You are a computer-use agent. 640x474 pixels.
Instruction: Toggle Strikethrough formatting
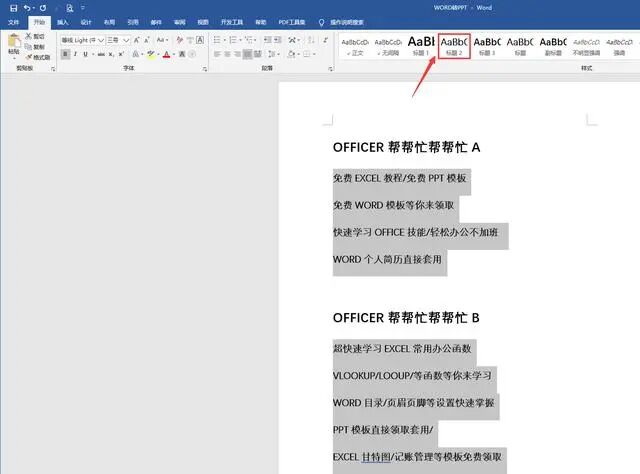click(101, 54)
